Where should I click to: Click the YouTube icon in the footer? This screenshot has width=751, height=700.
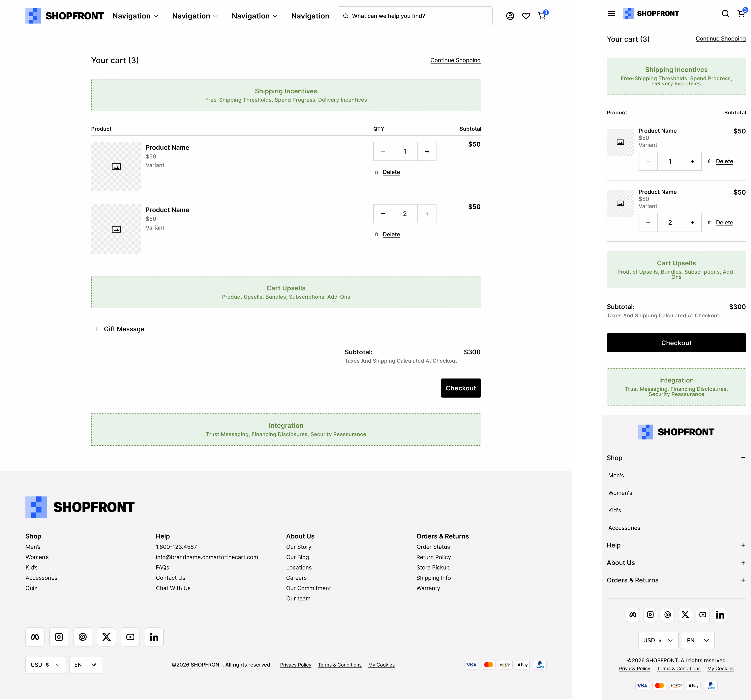[x=130, y=637]
